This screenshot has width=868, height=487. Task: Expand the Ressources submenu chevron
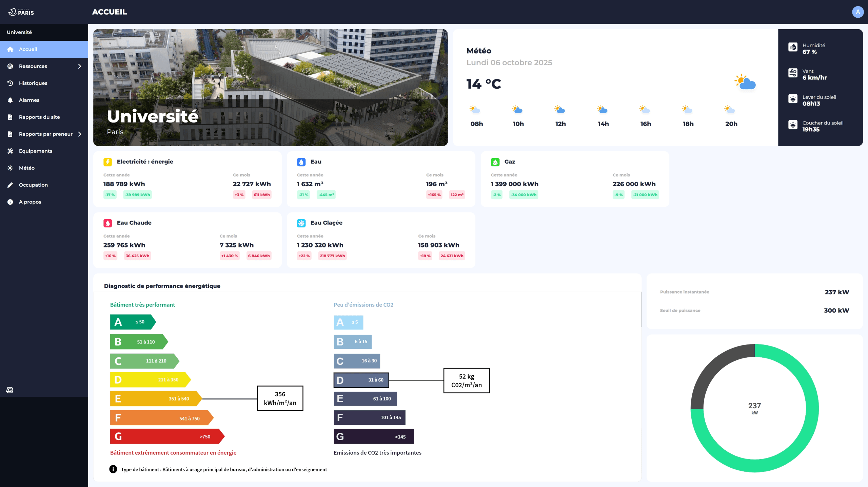click(x=80, y=66)
